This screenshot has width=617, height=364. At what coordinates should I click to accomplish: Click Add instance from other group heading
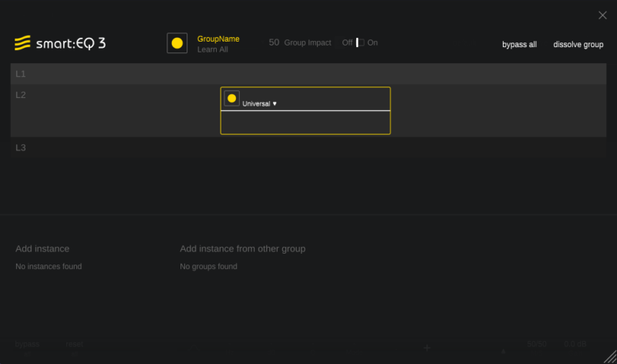click(x=242, y=248)
